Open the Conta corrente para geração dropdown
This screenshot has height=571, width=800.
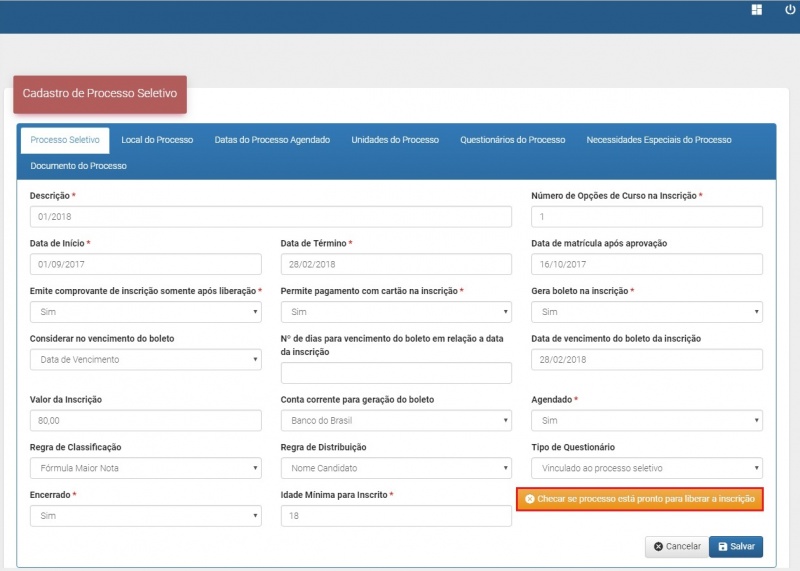point(396,420)
